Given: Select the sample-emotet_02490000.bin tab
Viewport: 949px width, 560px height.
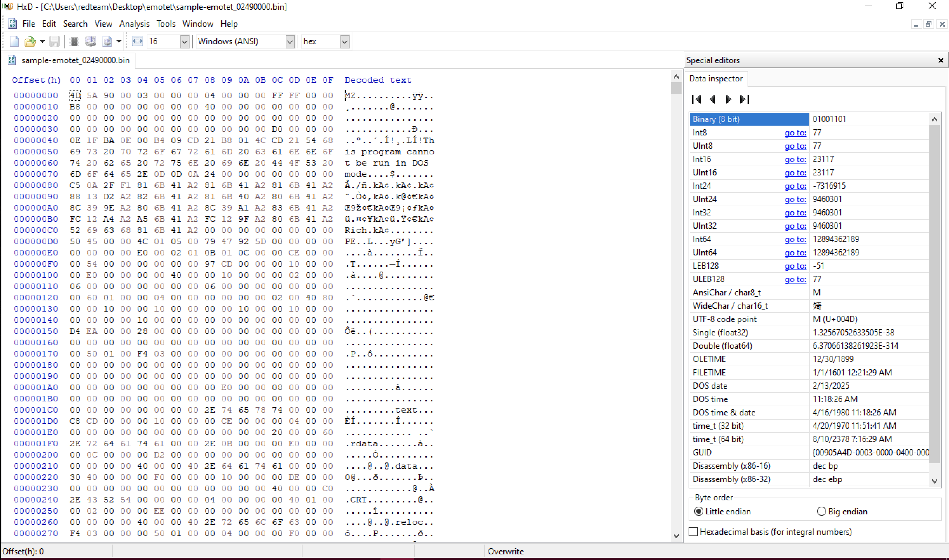Looking at the screenshot, I should click(69, 60).
